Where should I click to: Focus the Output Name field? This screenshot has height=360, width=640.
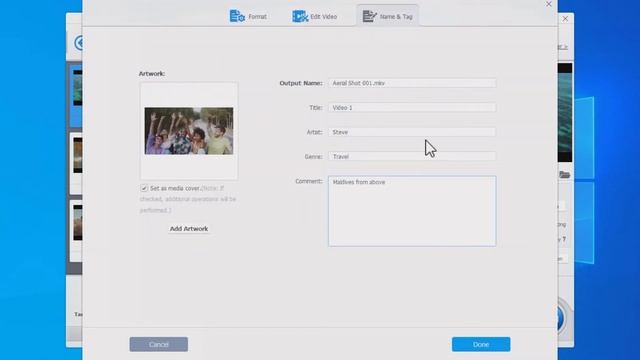point(412,83)
